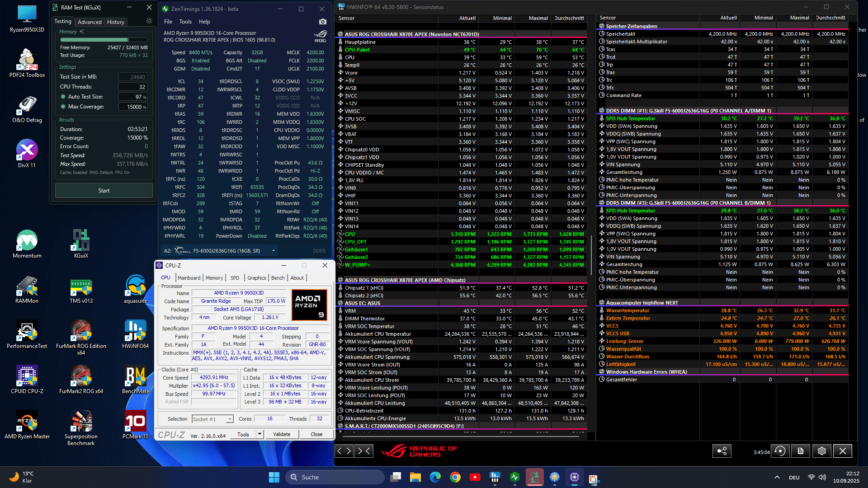Open Chrome from the taskbar
This screenshot has width=868, height=488.
click(455, 477)
